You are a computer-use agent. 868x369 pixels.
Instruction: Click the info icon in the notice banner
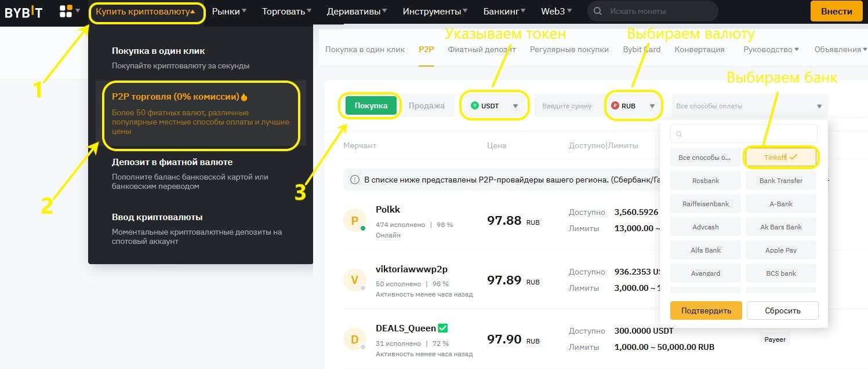point(355,180)
